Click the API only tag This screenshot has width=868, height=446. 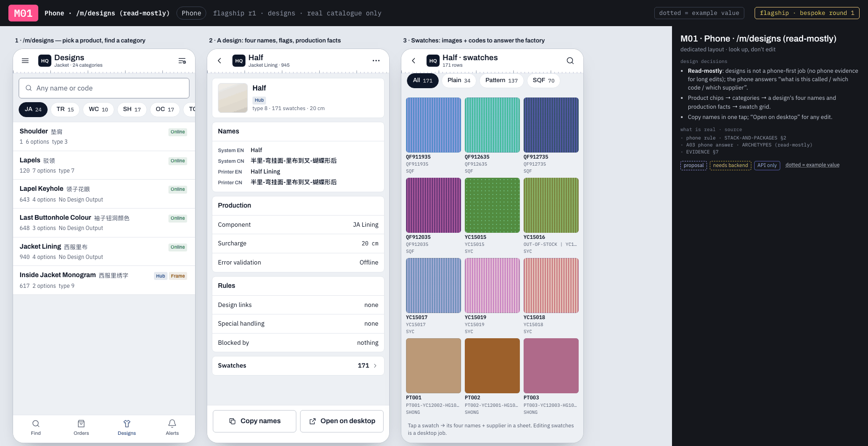coord(767,166)
